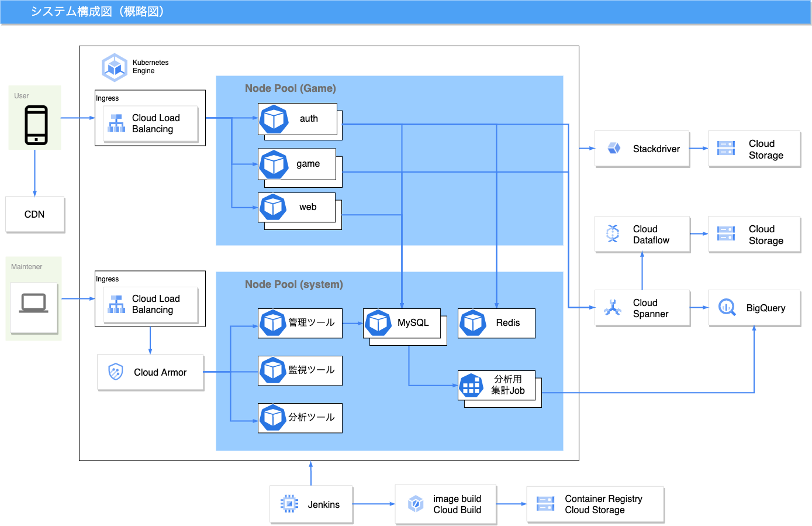Image resolution: width=812 pixels, height=526 pixels.
Task: Click the 監視ツール label text
Action: tap(312, 370)
